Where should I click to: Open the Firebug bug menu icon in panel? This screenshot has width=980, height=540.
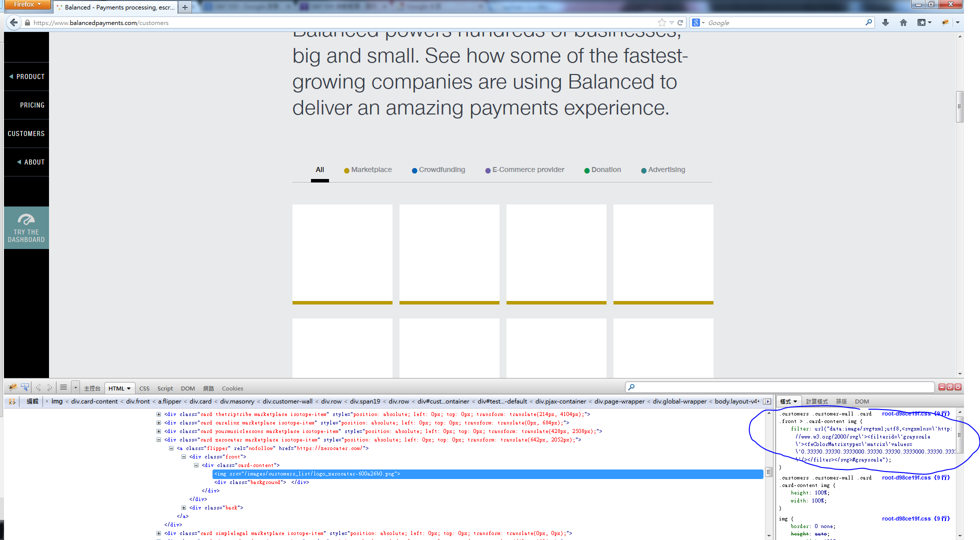coord(12,387)
